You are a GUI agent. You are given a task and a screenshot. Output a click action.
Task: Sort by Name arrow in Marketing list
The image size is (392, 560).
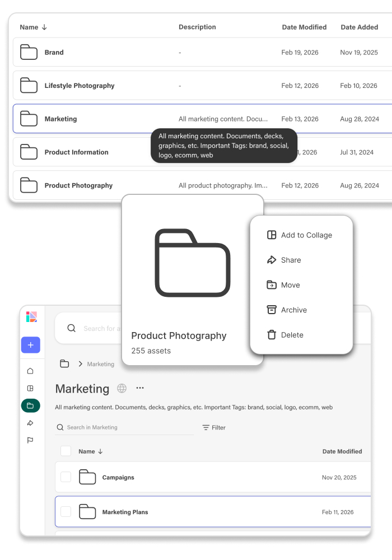(100, 451)
